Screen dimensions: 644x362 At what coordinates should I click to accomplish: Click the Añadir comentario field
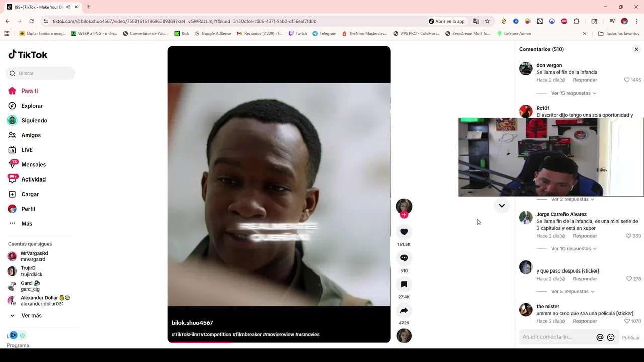coord(556,337)
